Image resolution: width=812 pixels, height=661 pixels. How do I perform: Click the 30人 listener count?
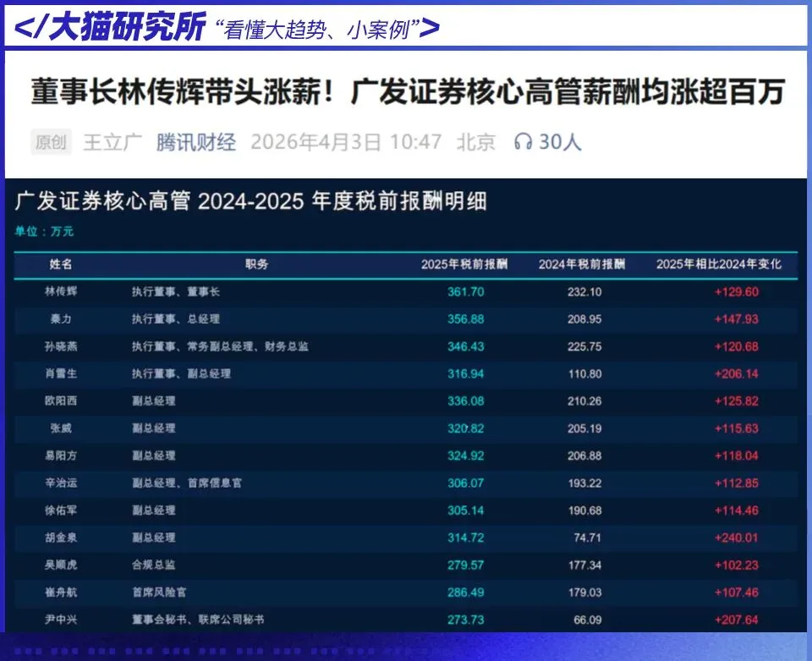(560, 142)
